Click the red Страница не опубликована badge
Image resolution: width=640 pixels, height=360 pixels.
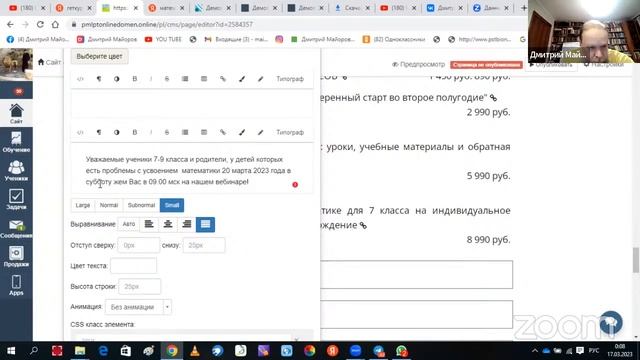pos(486,64)
